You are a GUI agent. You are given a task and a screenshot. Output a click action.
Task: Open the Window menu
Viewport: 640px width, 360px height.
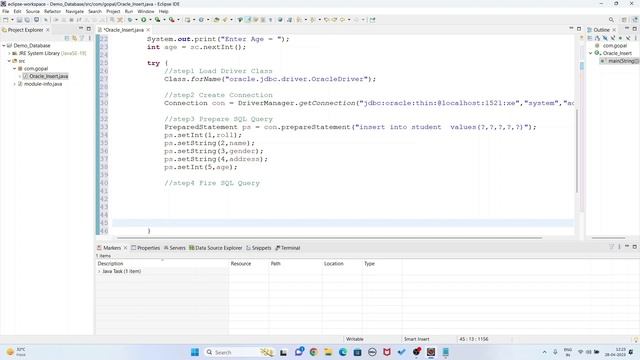click(146, 11)
